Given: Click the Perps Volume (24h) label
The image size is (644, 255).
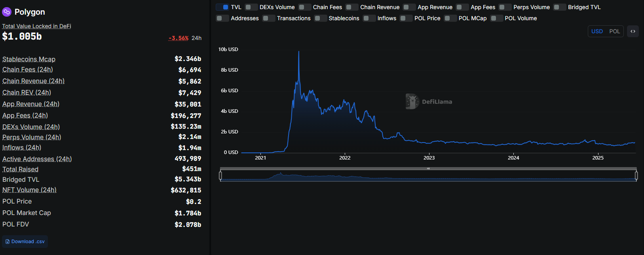Looking at the screenshot, I should 32,137.
